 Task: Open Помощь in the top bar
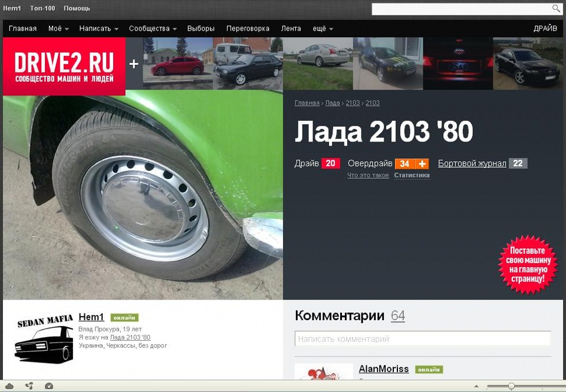[77, 8]
